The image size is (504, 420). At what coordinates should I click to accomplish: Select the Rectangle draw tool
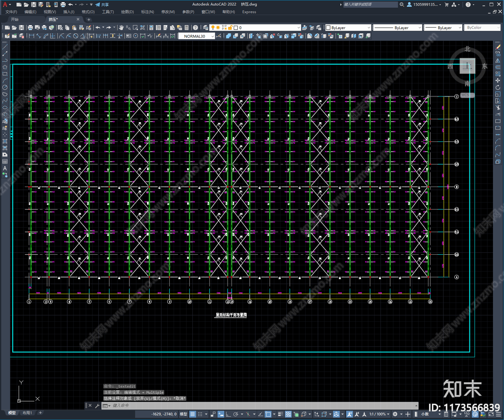click(5, 74)
